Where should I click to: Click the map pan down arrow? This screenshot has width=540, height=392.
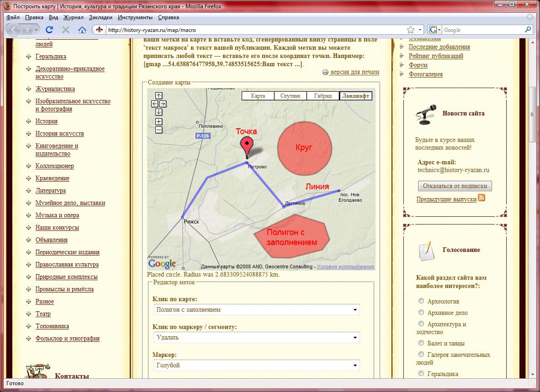159,112
